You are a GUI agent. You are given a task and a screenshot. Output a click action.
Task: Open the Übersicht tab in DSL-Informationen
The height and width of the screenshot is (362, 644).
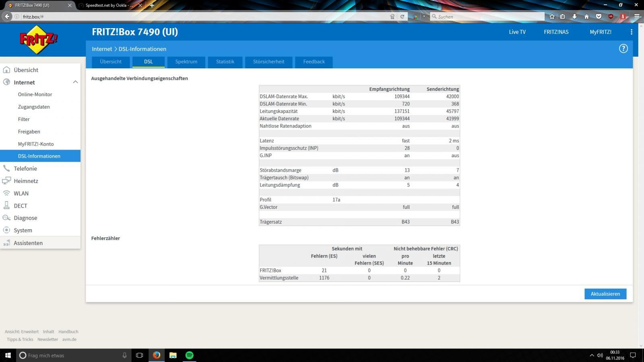click(111, 62)
